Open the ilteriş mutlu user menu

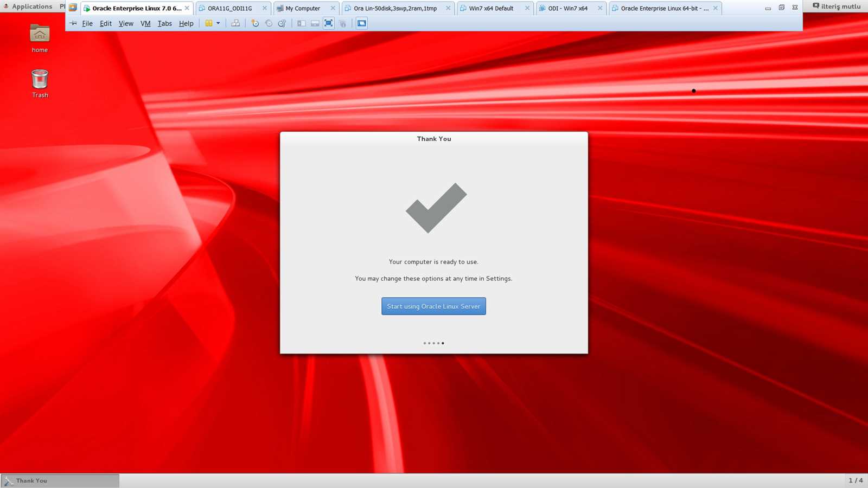pyautogui.click(x=836, y=7)
